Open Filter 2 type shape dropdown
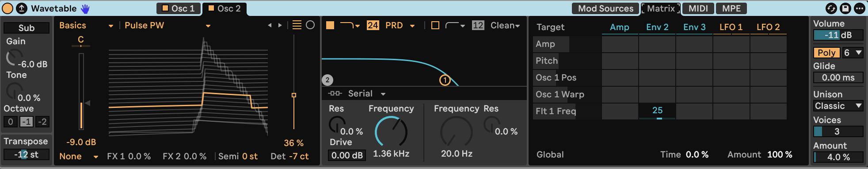This screenshot has width=868, height=169. tap(455, 25)
